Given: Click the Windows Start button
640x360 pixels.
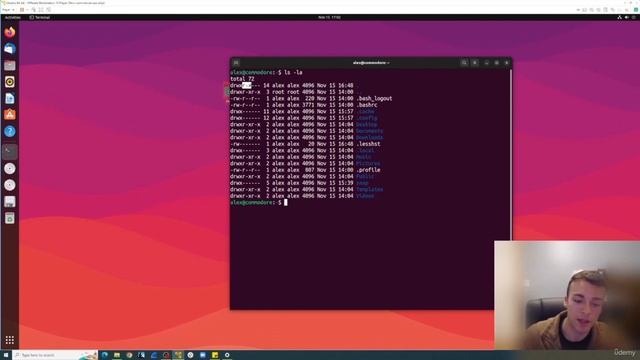Looking at the screenshot, I should (x=6, y=355).
